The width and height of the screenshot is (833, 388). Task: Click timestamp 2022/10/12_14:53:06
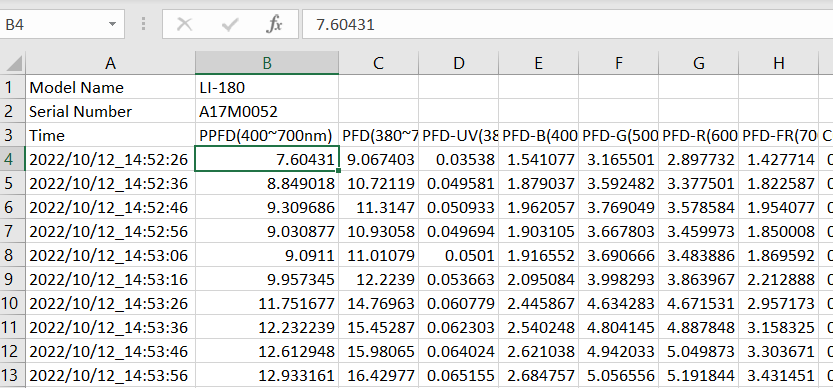pos(110,255)
